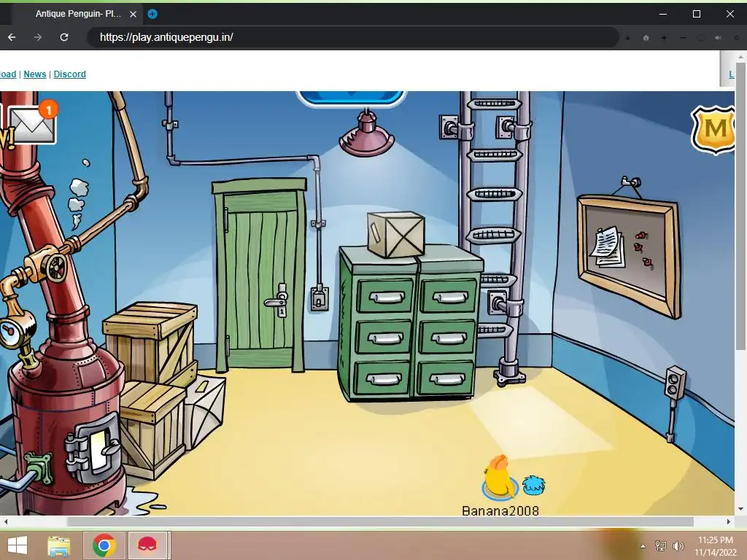Open the volume control in system tray
Viewport: 747px width, 560px height.
678,546
